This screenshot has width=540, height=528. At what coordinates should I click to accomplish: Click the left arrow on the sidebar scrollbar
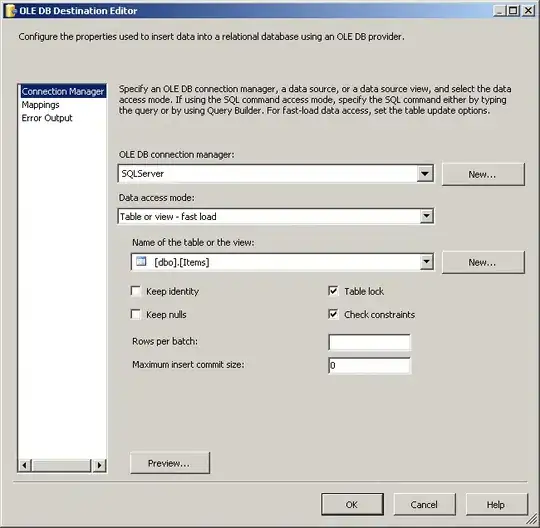click(24, 465)
